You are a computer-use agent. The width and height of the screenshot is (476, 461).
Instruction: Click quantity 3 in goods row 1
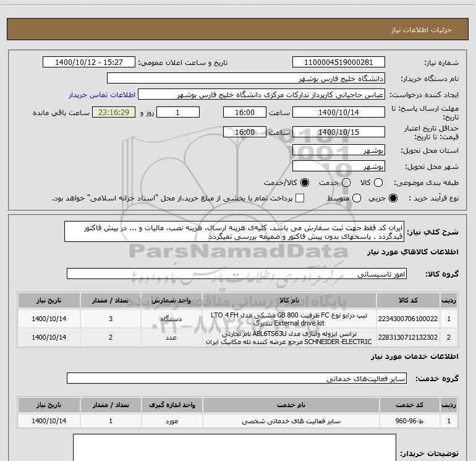[111, 319]
